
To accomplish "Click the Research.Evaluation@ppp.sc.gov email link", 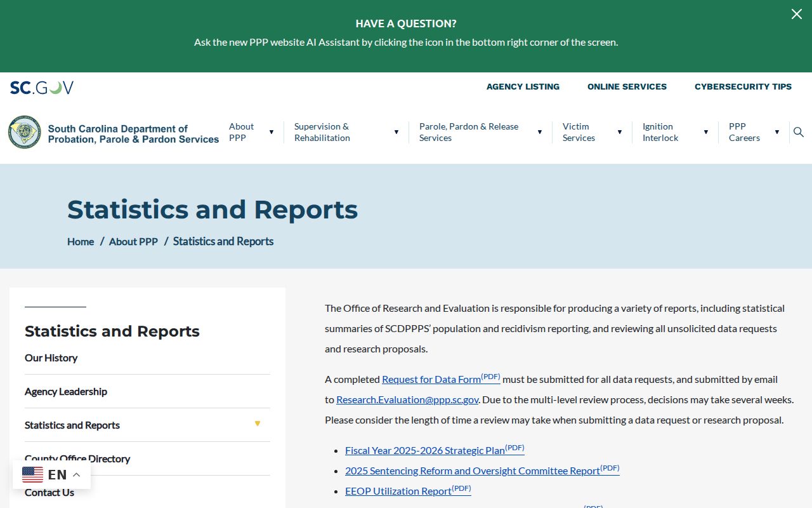I will [x=407, y=399].
